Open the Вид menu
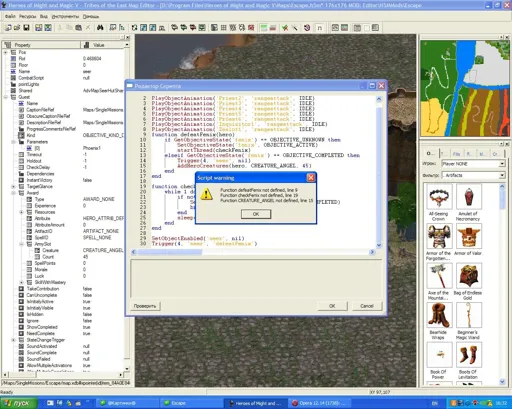 [x=44, y=16]
